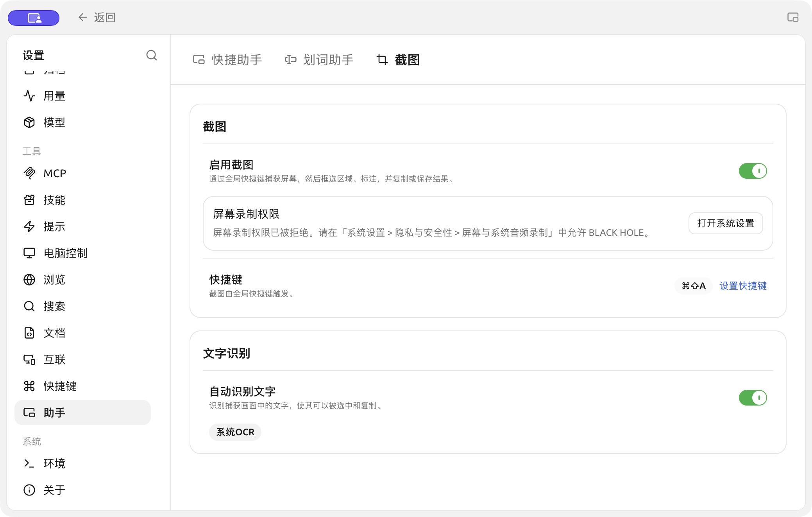Open 互联 settings page
The width and height of the screenshot is (812, 517).
coord(82,359)
